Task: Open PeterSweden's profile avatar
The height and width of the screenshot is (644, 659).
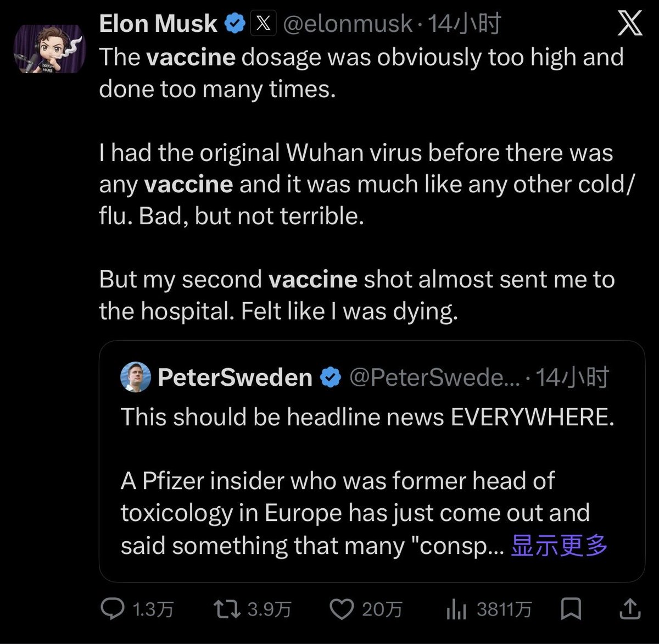Action: (x=136, y=377)
